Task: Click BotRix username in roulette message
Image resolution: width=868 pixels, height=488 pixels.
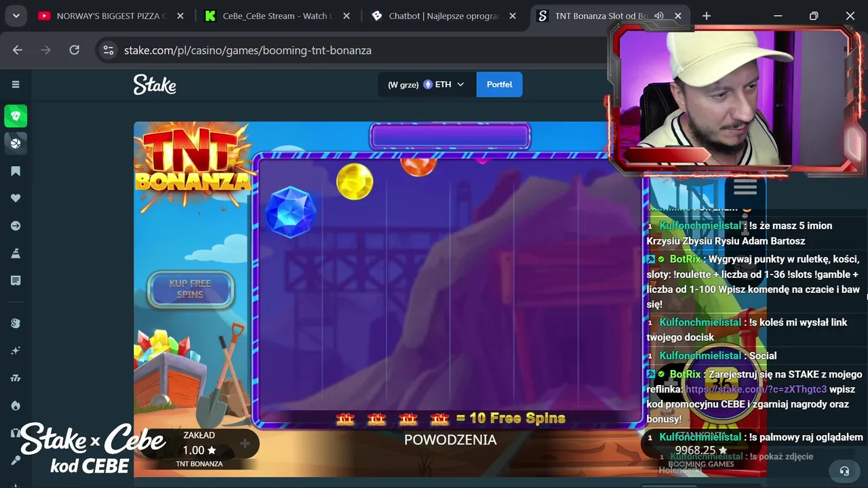Action: [x=685, y=259]
